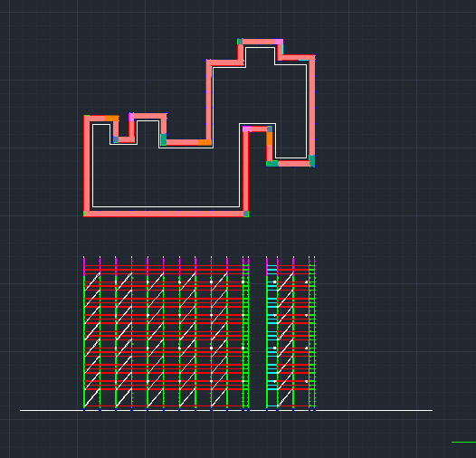Select the orange segment on the middle bottom wall
Viewport: 476px width, 458px height.
click(205, 142)
